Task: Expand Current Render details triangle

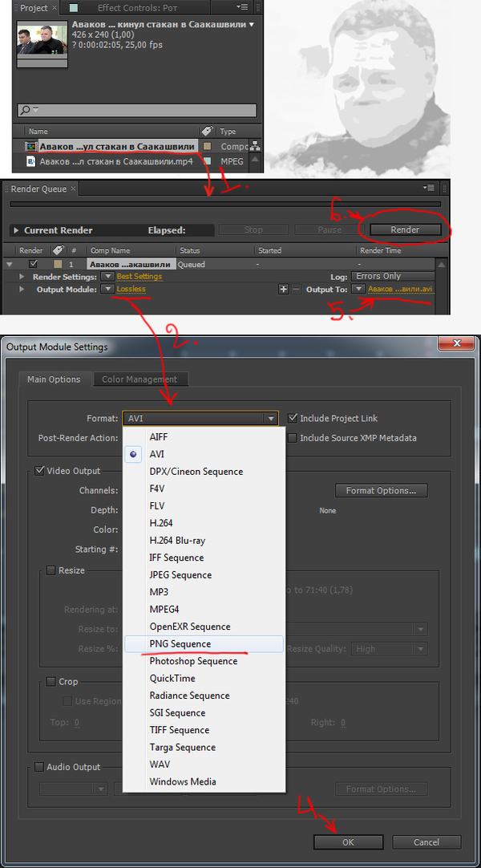Action: (17, 230)
